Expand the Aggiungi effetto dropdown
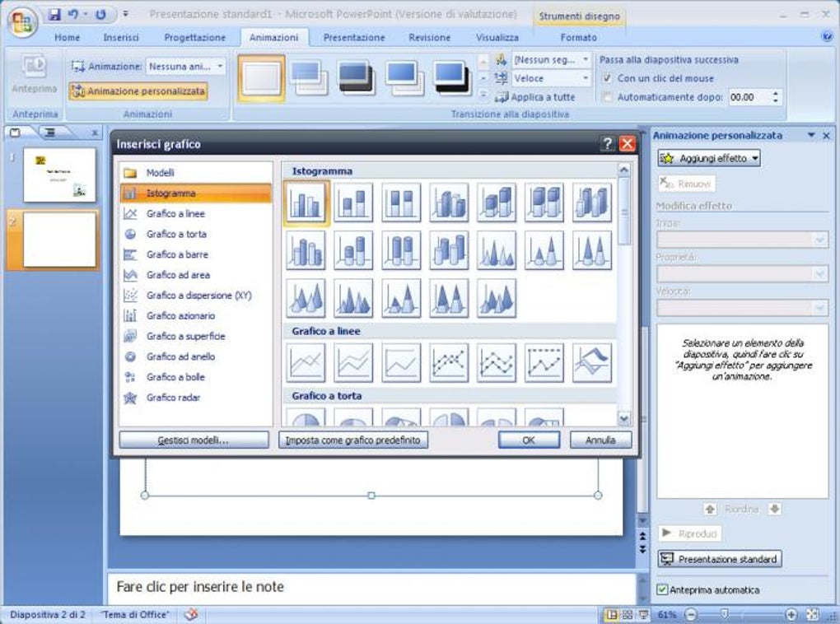This screenshot has height=624, width=840. (x=709, y=158)
